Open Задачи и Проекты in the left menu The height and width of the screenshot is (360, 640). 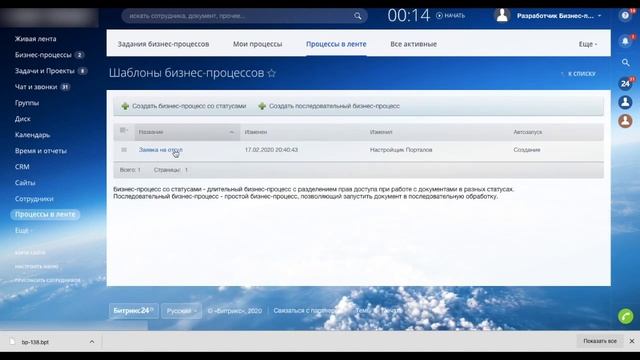(44, 71)
